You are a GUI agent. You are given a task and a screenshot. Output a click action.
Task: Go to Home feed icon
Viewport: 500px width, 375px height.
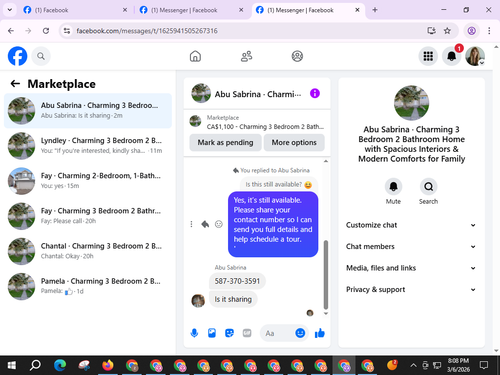point(195,56)
